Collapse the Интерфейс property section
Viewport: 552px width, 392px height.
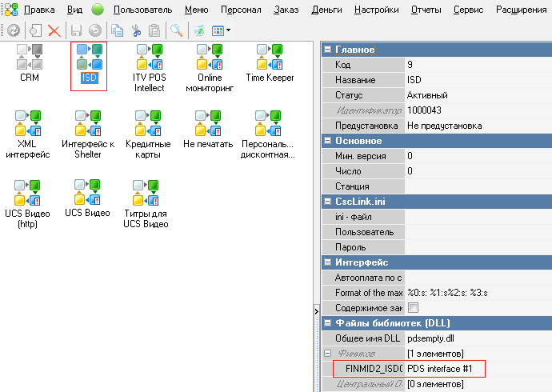pyautogui.click(x=327, y=262)
